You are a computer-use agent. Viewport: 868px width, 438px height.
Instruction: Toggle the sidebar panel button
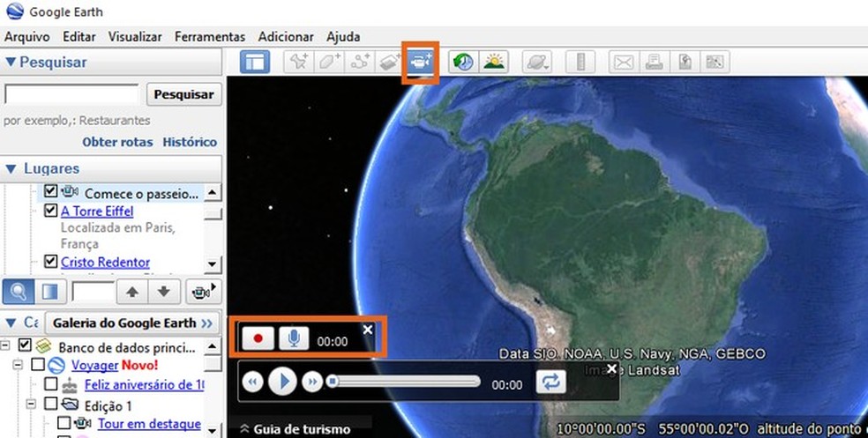click(x=255, y=62)
